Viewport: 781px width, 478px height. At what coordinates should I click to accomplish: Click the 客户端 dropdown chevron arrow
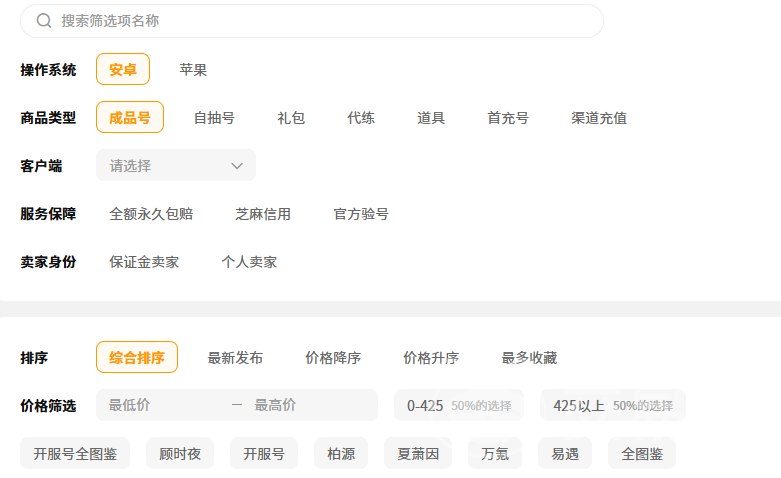pos(237,165)
